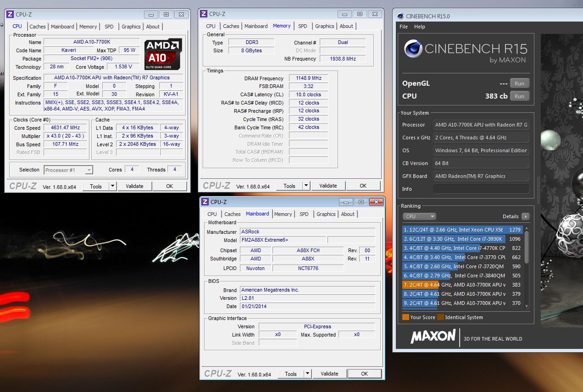
Task: Click the motherboard model FM2A88X Extreme6+
Action: tap(283, 240)
